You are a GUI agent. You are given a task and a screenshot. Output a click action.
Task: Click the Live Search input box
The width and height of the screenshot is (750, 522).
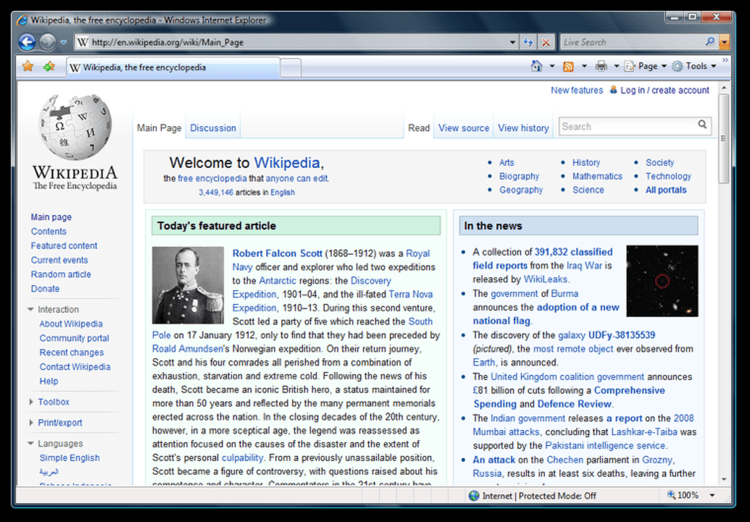(632, 42)
